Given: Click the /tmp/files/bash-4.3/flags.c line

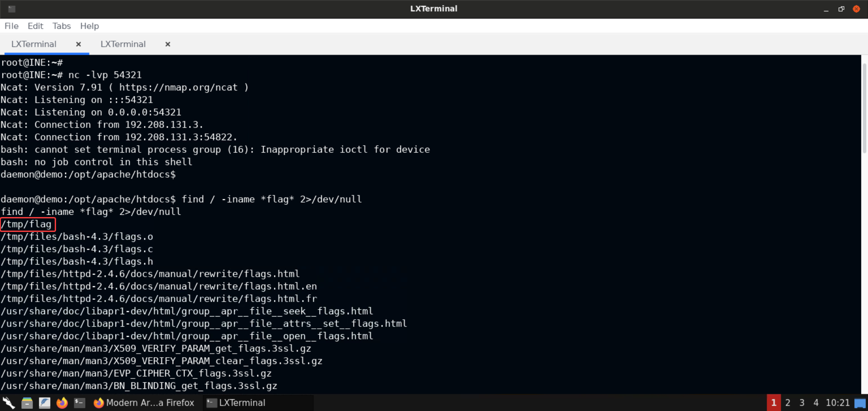Looking at the screenshot, I should tap(77, 249).
